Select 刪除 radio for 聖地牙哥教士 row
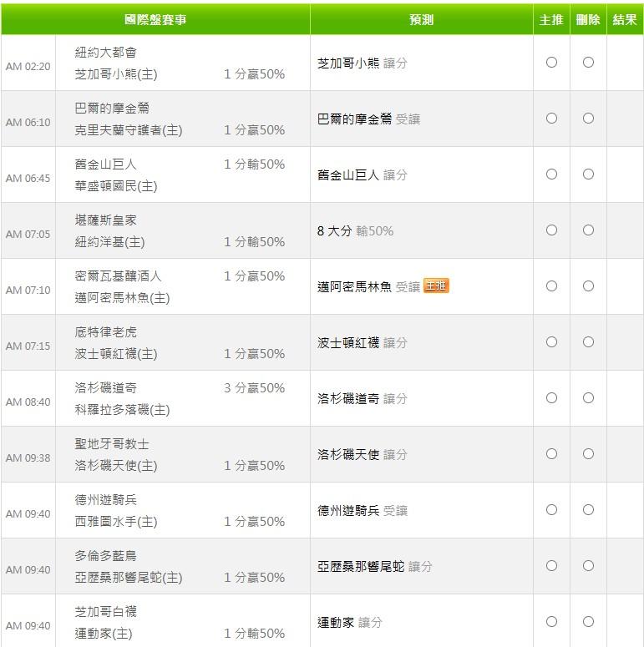This screenshot has height=647, width=644. tap(588, 454)
